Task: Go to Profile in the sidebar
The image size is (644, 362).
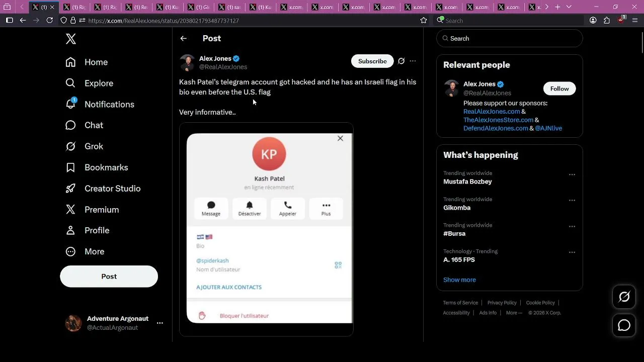Action: click(x=87, y=230)
